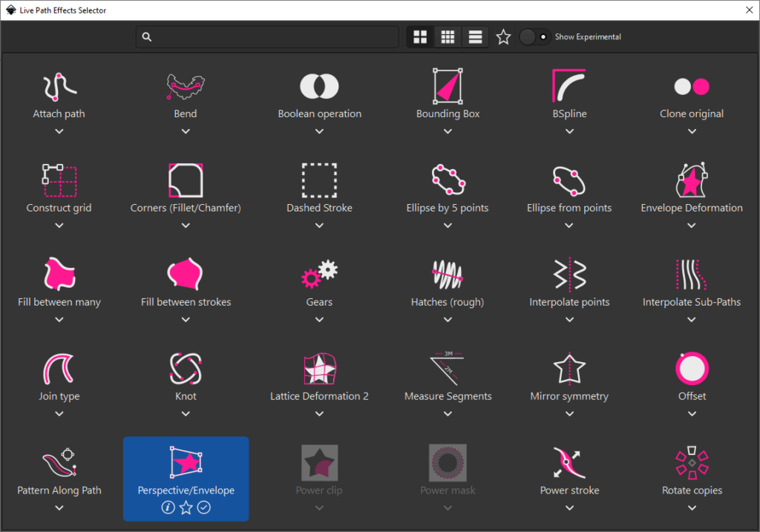Switch to the compact grid view
Image resolution: width=760 pixels, height=532 pixels.
447,36
